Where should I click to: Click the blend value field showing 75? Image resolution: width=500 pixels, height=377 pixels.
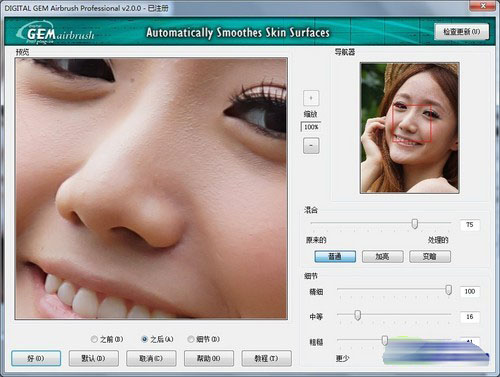[470, 225]
